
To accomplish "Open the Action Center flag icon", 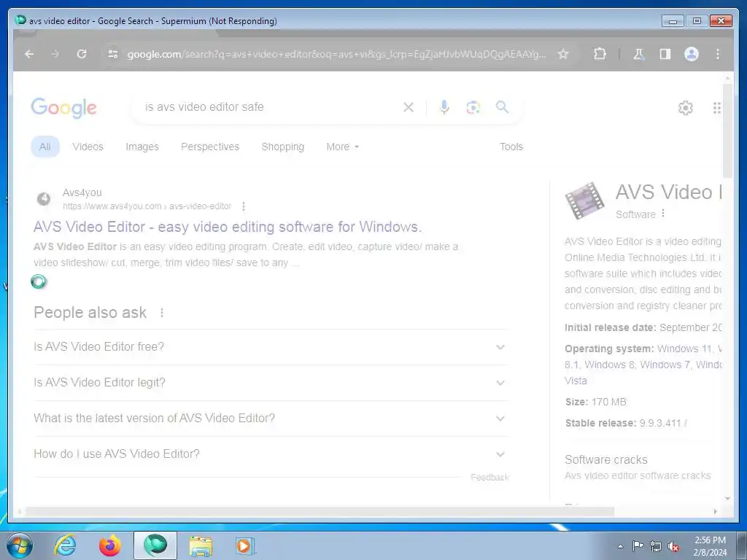I will pos(638,545).
